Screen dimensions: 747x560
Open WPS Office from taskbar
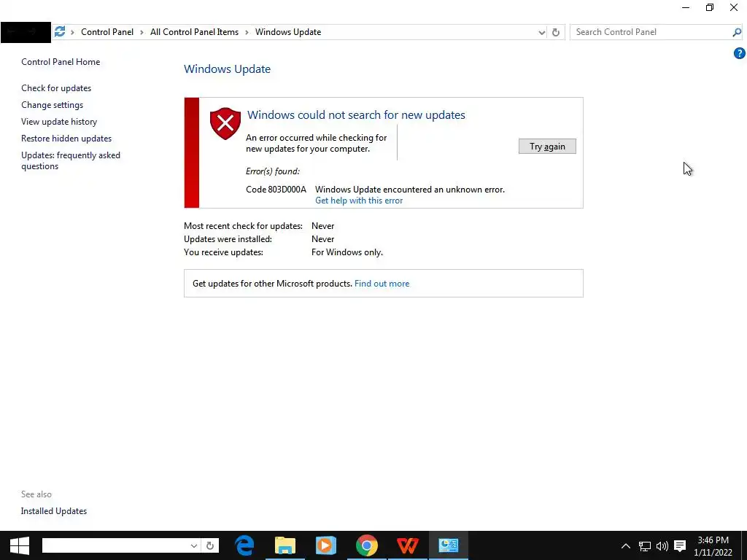pyautogui.click(x=408, y=545)
